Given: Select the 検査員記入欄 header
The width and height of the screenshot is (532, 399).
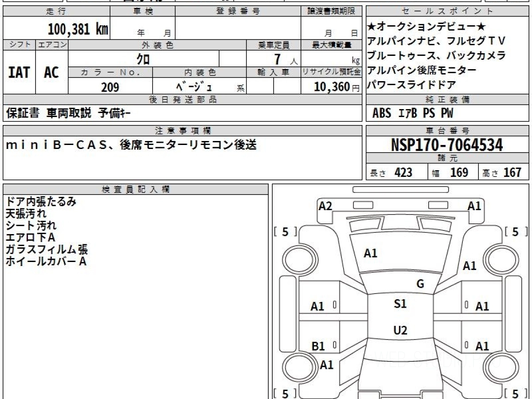Looking at the screenshot, I should (x=135, y=189).
